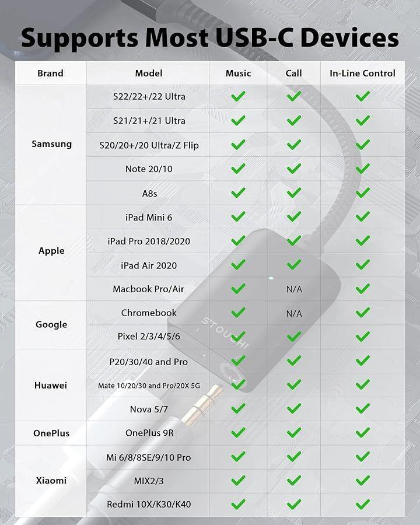Screen dimensions: 420x525
Task: Click the "Supports Most USB-C Devices" title
Action: tap(210, 37)
